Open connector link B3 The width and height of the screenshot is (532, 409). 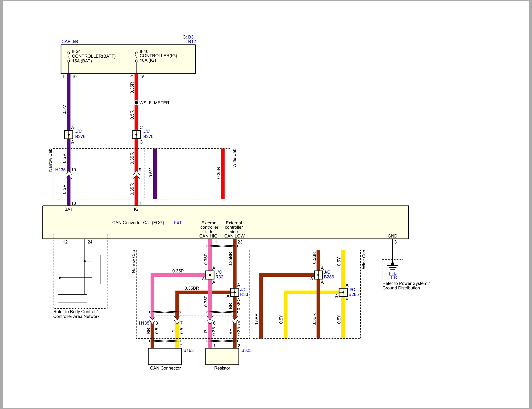191,37
